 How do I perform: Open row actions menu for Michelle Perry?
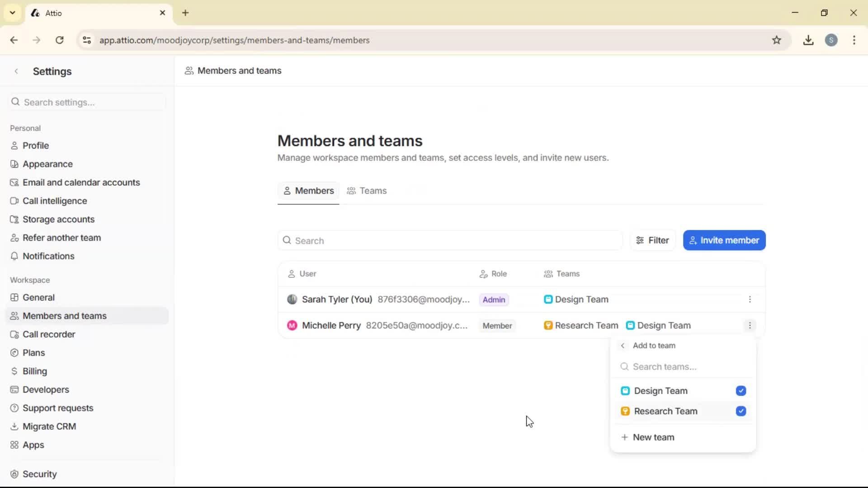pyautogui.click(x=750, y=325)
